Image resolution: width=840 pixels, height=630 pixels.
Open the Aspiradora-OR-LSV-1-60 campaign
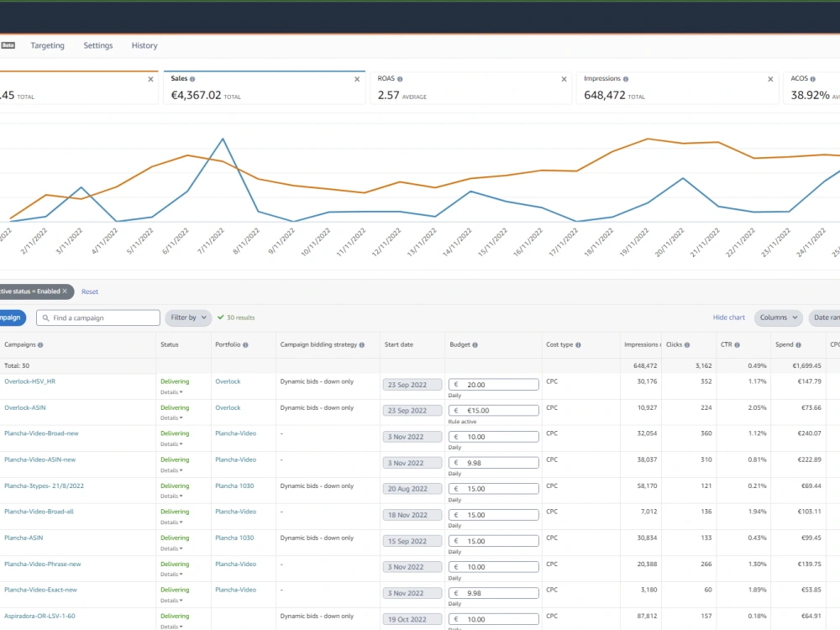pos(39,616)
